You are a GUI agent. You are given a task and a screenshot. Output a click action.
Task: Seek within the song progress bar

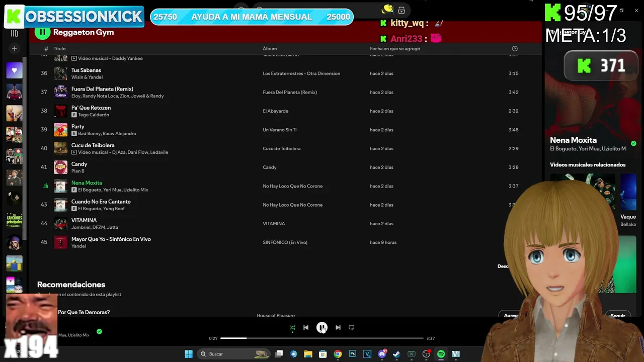(321, 338)
